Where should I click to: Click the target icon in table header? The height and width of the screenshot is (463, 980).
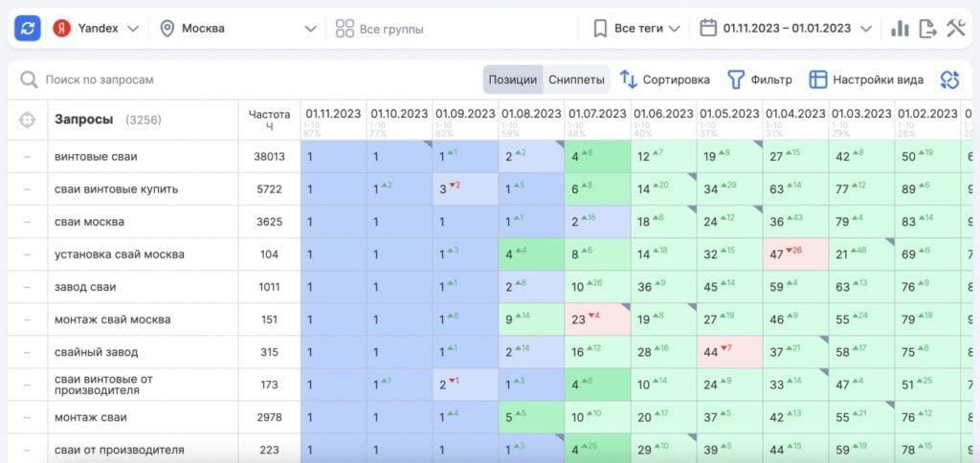[x=27, y=121]
